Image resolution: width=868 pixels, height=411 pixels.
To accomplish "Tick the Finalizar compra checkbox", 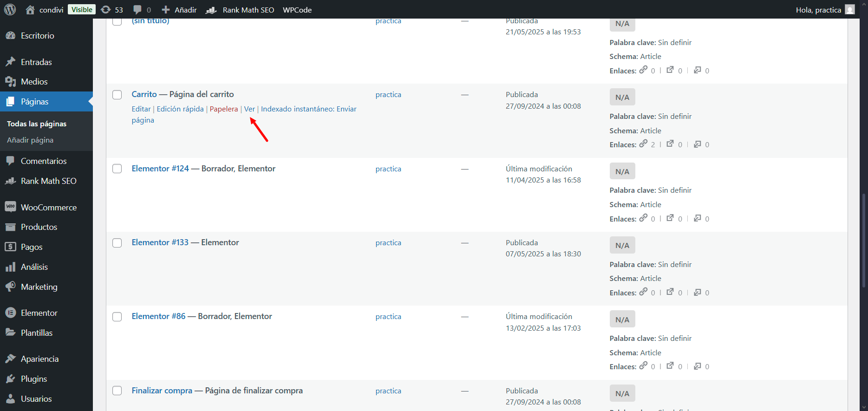I will pyautogui.click(x=117, y=391).
